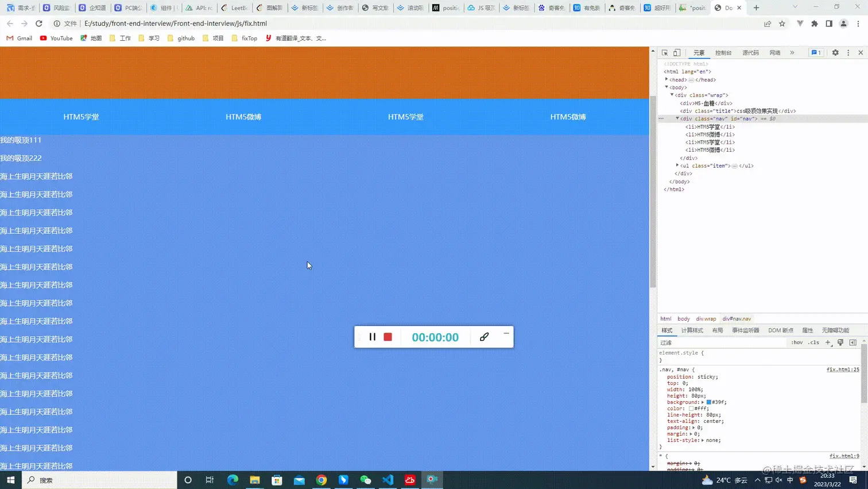This screenshot has height=489, width=868.
Task: Add a new style rule with the plus icon
Action: (x=827, y=342)
